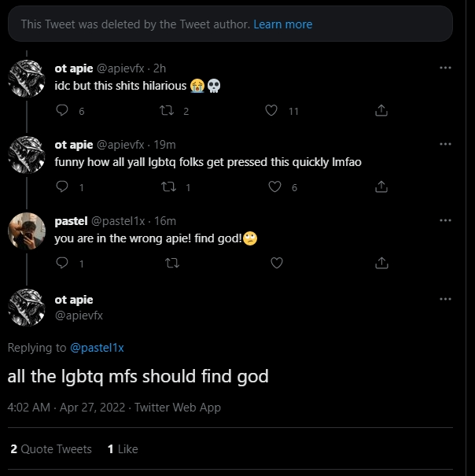The width and height of the screenshot is (475, 476).
Task: Open the @pastel1x reply mention link
Action: (x=98, y=347)
